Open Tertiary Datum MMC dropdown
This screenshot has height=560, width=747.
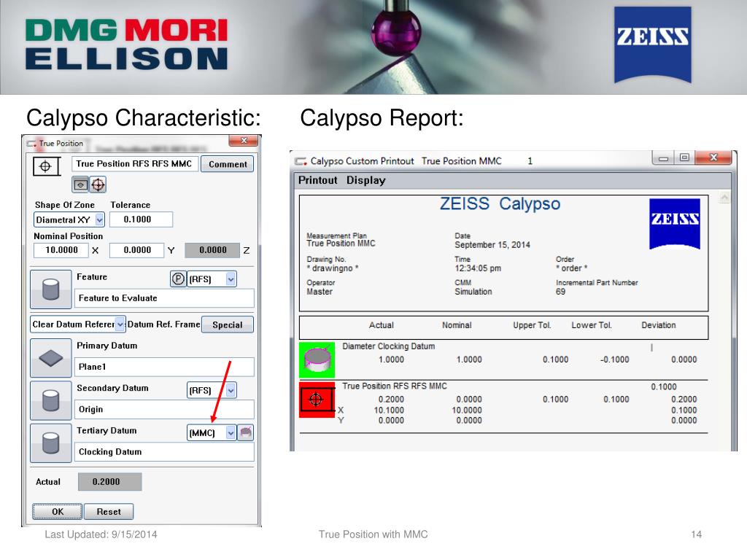click(212, 433)
